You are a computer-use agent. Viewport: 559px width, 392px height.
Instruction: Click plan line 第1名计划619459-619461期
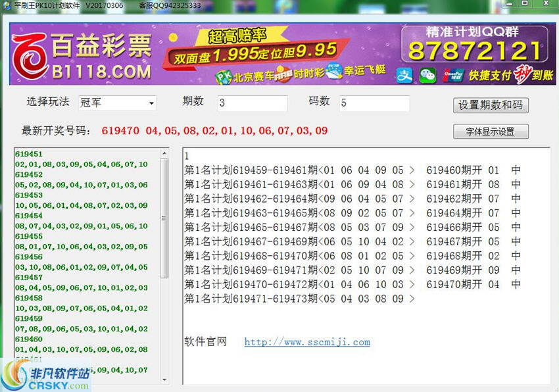point(352,170)
